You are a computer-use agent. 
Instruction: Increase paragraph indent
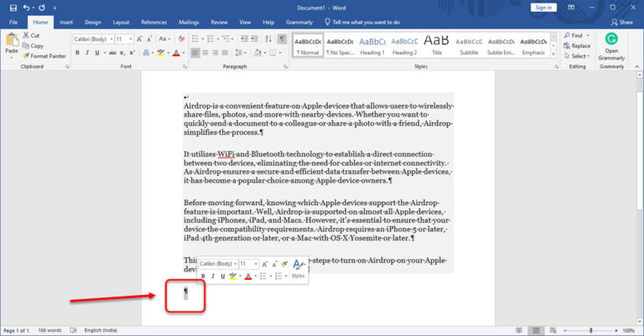click(255, 39)
